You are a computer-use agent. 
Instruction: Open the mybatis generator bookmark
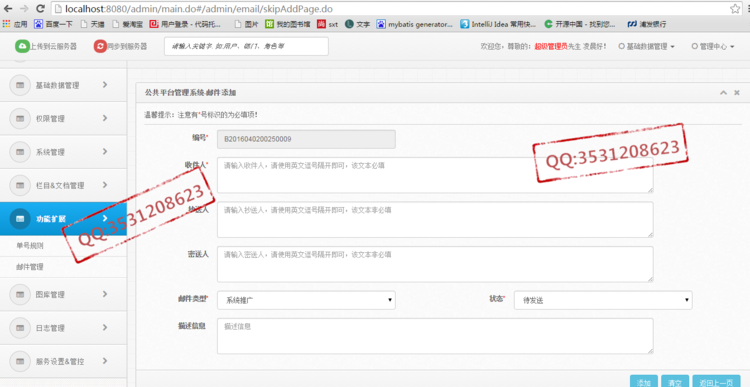coord(415,24)
